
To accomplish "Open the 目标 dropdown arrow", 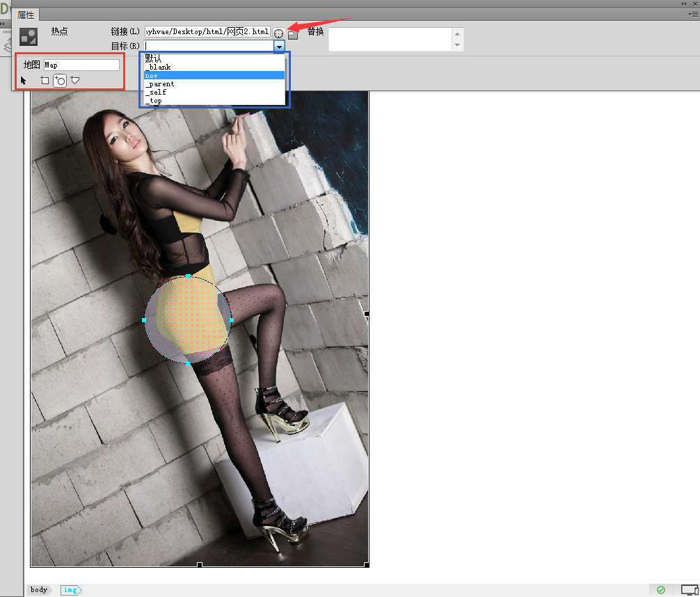I will click(x=280, y=46).
